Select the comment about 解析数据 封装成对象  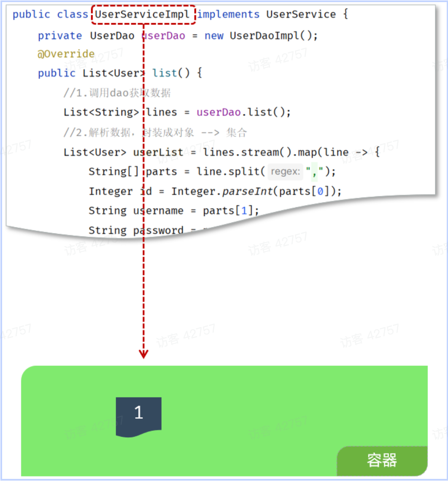click(154, 133)
